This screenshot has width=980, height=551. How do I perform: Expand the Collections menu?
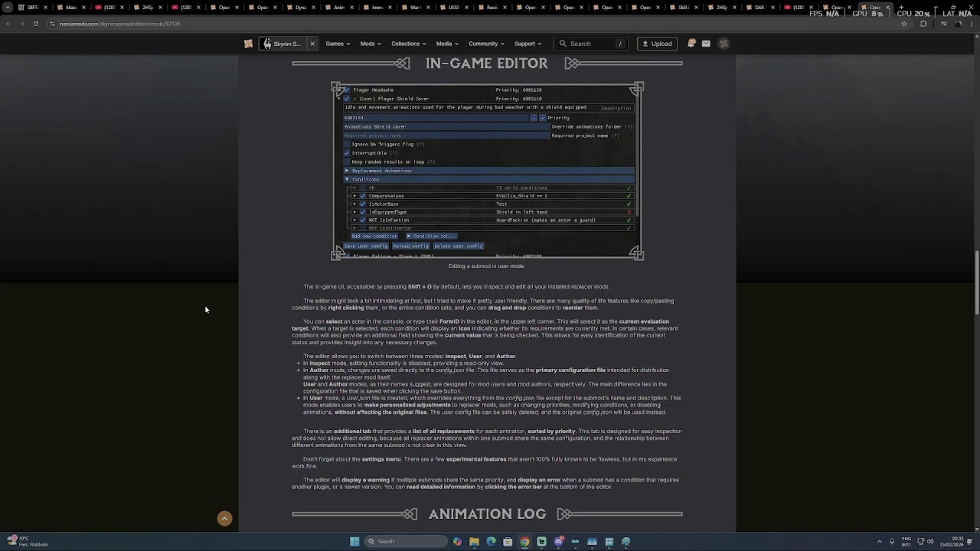tap(409, 44)
